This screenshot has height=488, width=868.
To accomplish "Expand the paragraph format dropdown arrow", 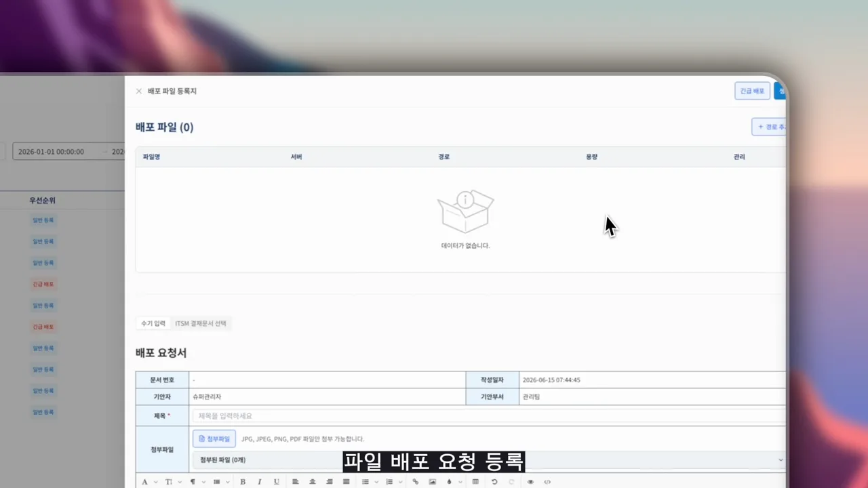I will [204, 482].
